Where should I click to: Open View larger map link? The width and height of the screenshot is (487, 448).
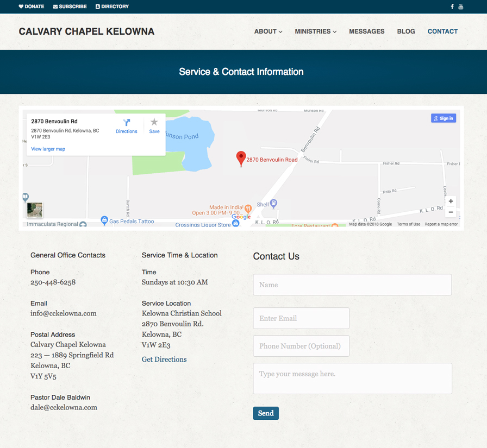(x=48, y=149)
